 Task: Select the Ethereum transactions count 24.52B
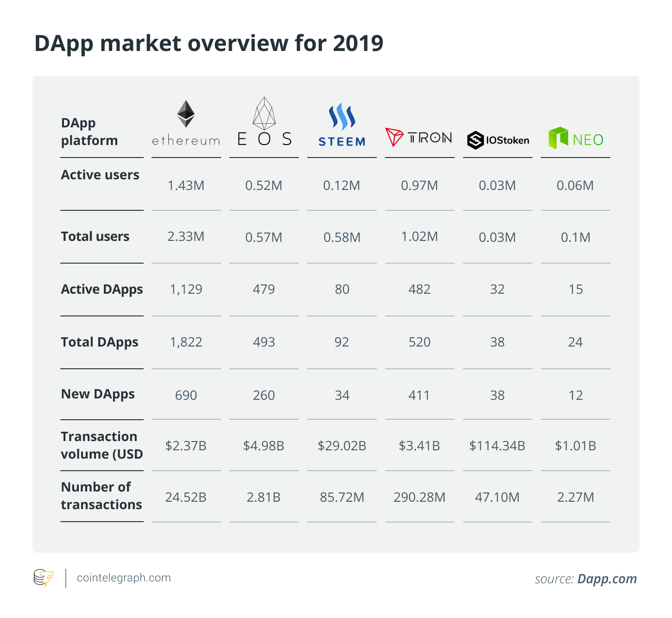coord(186,497)
